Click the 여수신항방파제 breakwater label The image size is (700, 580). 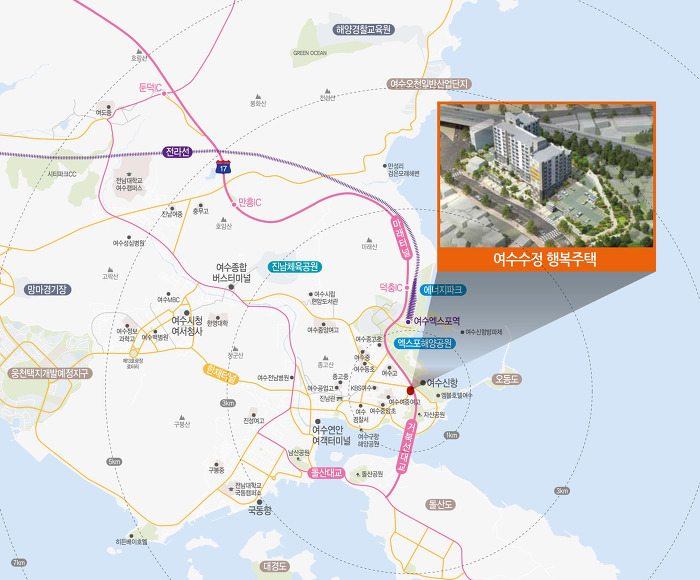point(484,332)
